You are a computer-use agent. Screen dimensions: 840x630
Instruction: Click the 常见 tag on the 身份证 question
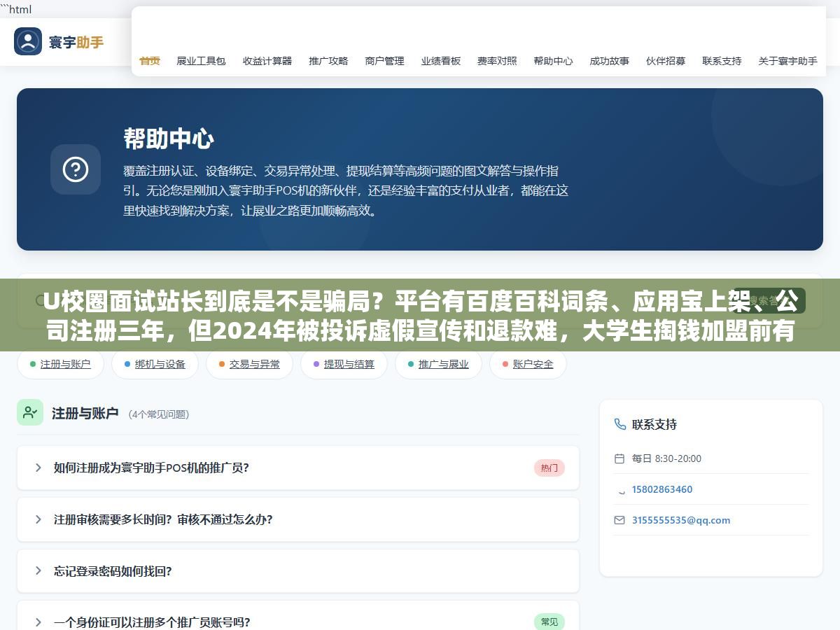pyautogui.click(x=549, y=622)
